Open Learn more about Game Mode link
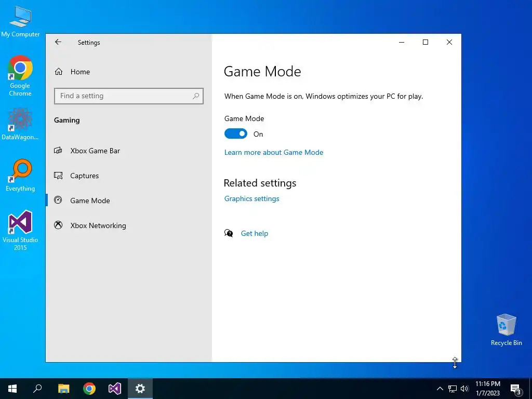Image resolution: width=532 pixels, height=399 pixels. coord(273,152)
